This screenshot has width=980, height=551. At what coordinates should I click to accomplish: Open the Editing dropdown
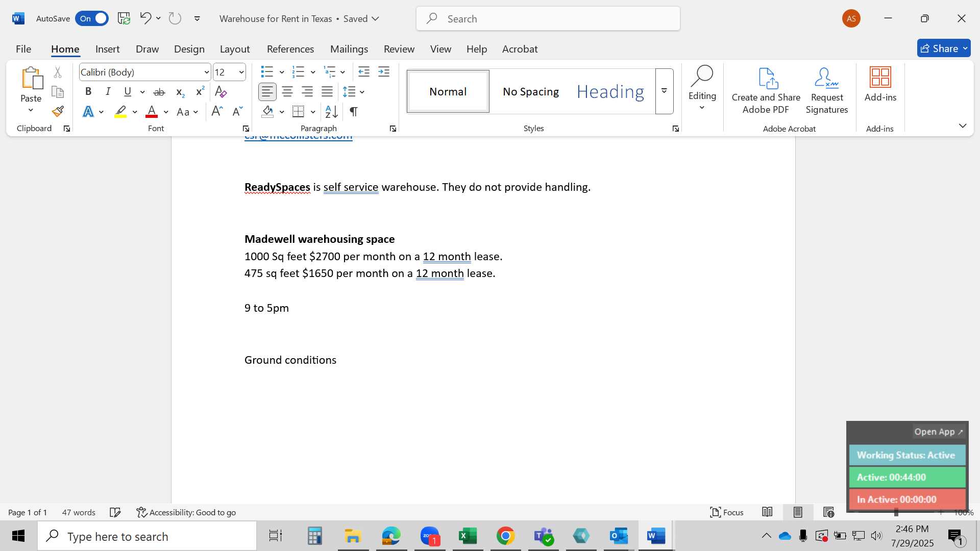[702, 88]
